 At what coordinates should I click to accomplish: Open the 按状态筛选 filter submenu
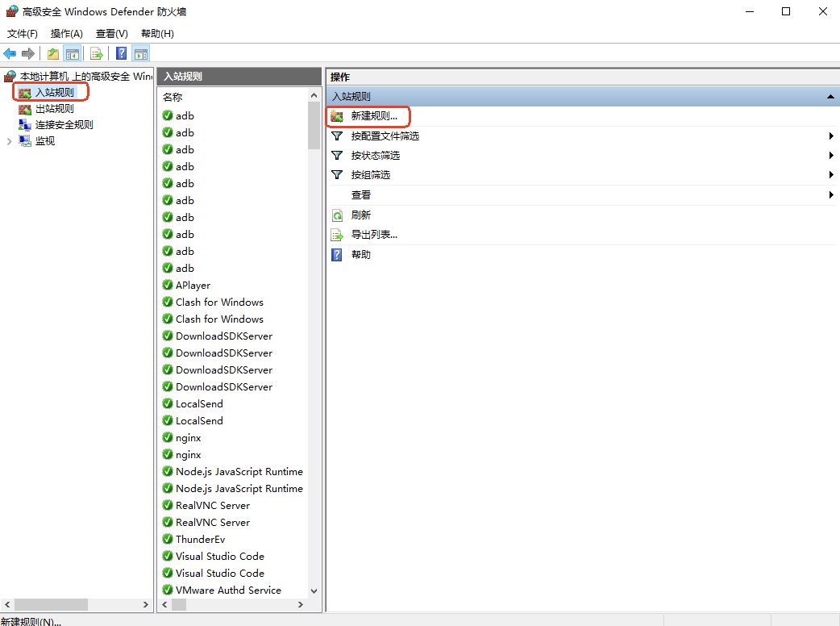tap(375, 156)
